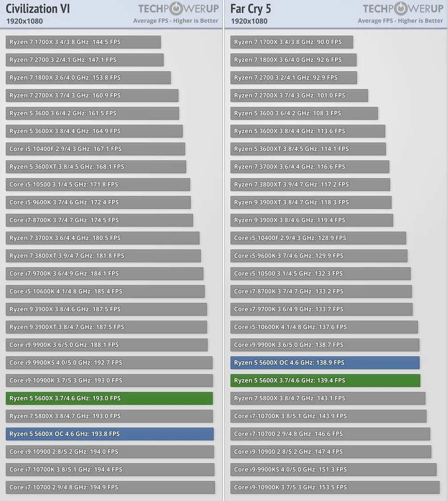This screenshot has width=448, height=501.
Task: Click Core i9-9900KS 192.7 FPS bar
Action: 109,363
